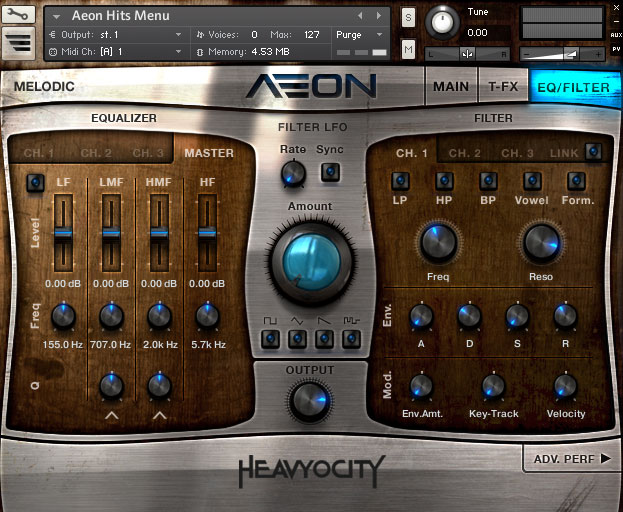
Task: Toggle the filter LINK switch
Action: coord(594,152)
